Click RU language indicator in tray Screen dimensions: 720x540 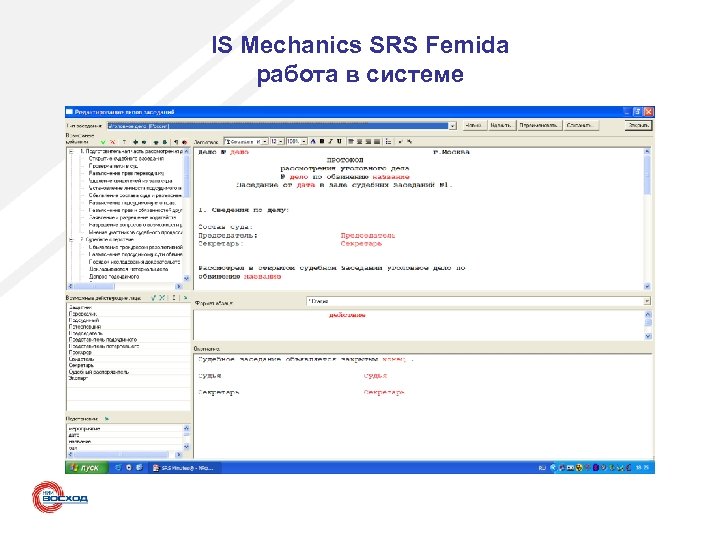click(x=542, y=467)
